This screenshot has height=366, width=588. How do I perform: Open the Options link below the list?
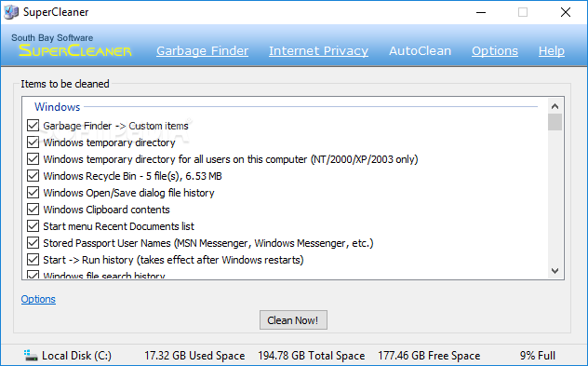coord(38,299)
